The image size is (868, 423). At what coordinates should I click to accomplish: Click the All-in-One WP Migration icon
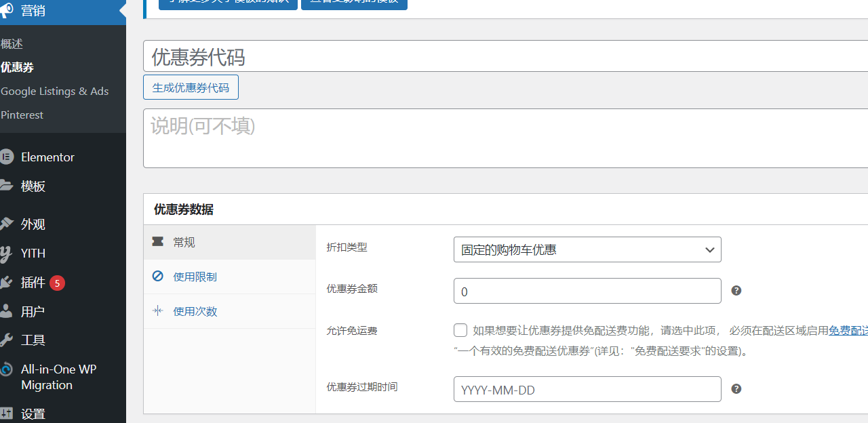[x=6, y=369]
